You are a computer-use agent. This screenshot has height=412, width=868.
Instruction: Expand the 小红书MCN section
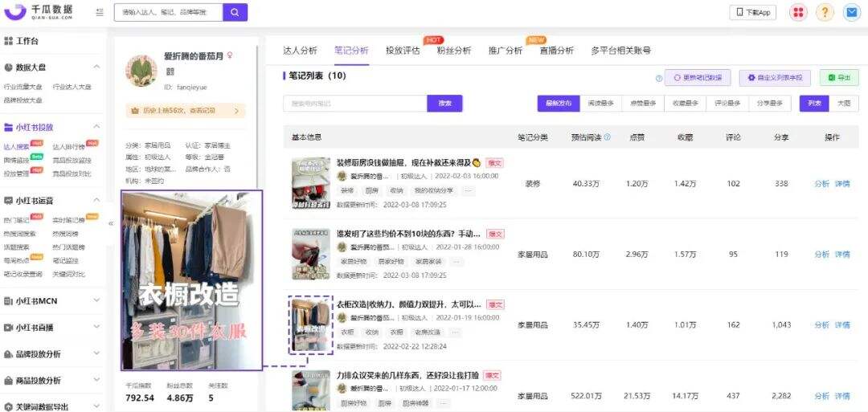click(52, 301)
